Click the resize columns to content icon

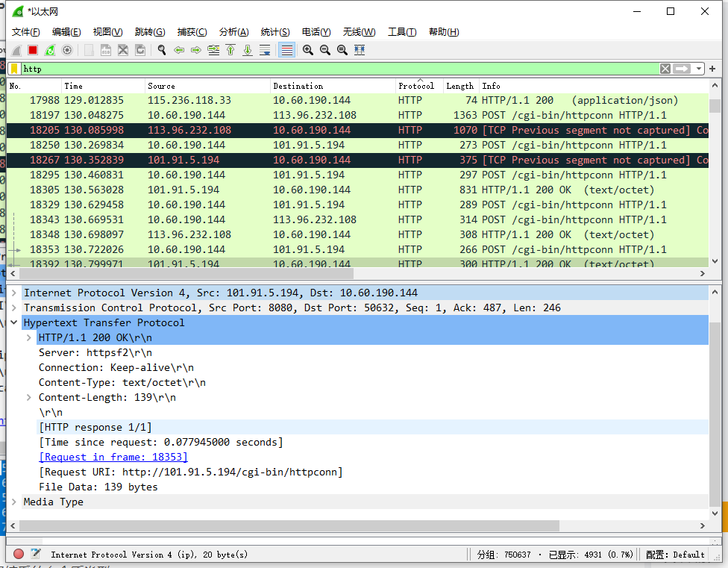point(360,50)
